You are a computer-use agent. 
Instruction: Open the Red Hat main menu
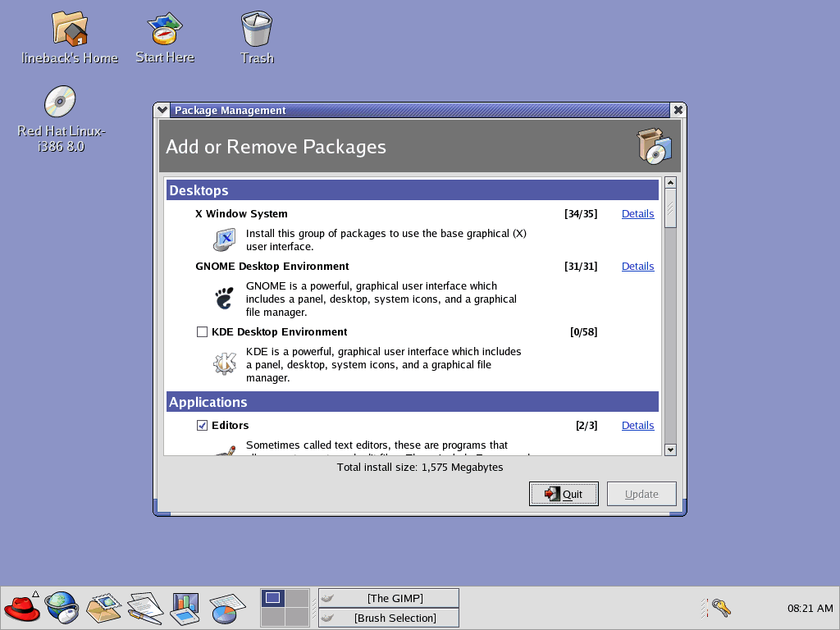[x=22, y=608]
